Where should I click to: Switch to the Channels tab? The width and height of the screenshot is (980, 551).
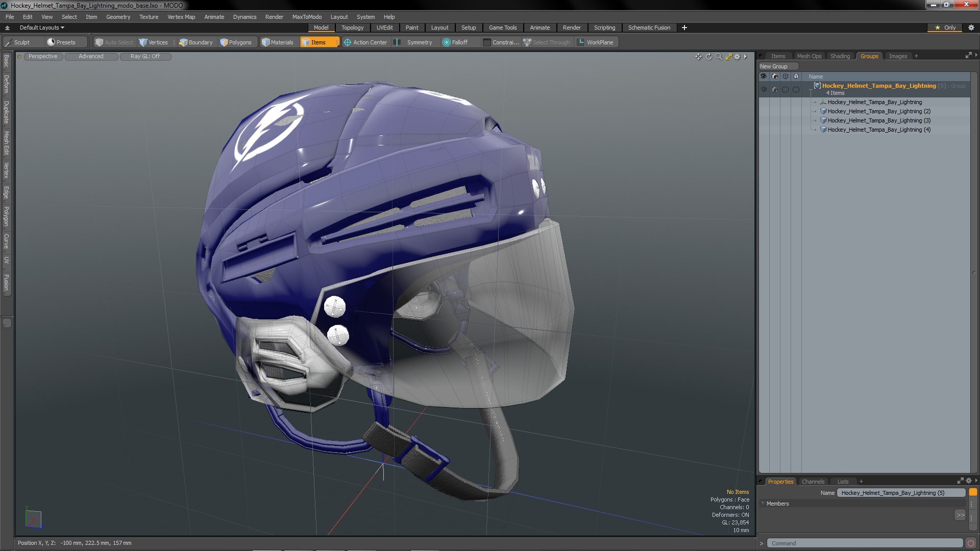[x=813, y=482]
